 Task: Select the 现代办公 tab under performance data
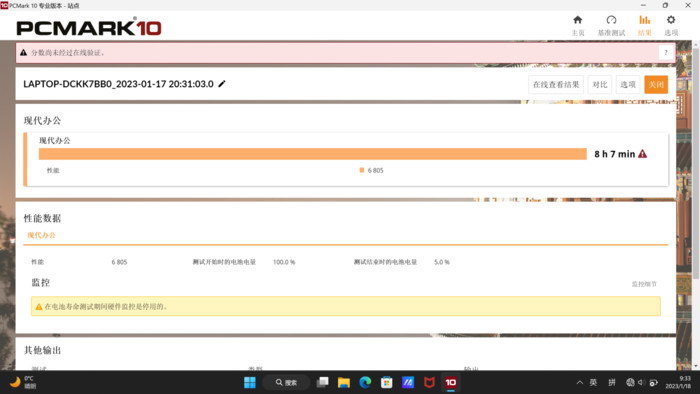tap(42, 235)
